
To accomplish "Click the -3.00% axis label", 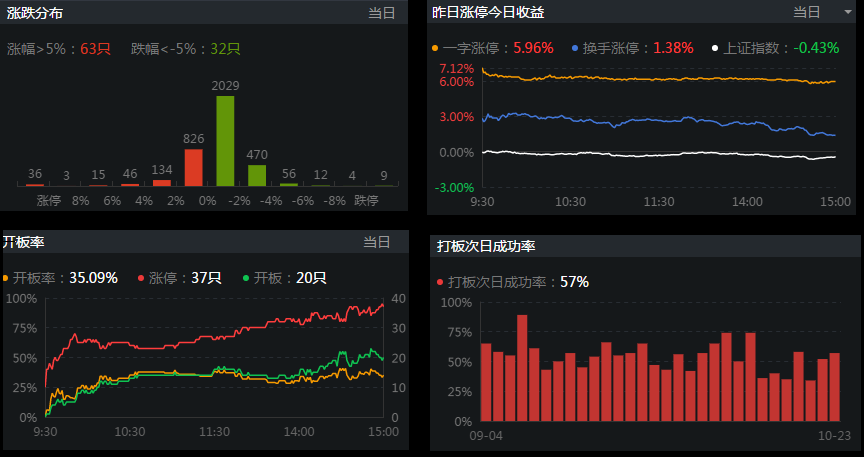I will pyautogui.click(x=455, y=188).
